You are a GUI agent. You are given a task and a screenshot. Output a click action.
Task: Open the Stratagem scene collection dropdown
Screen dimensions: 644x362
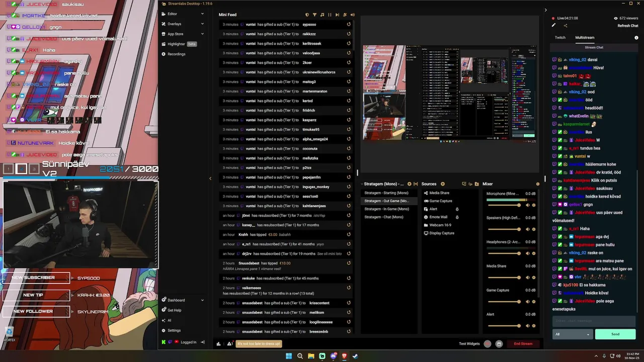coord(384,184)
